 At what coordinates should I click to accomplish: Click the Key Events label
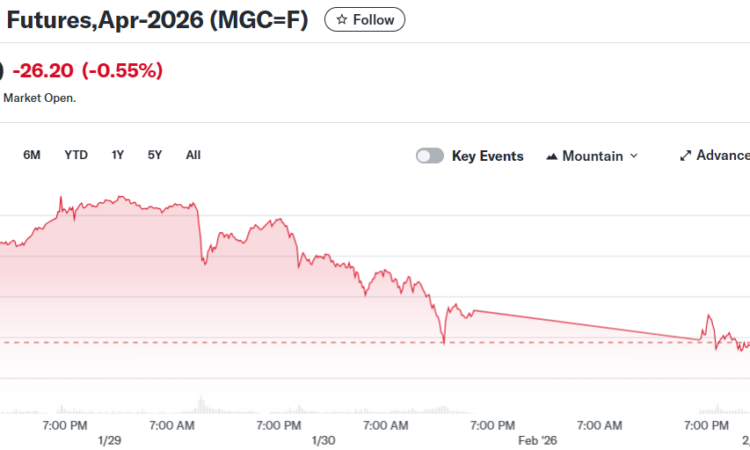487,156
